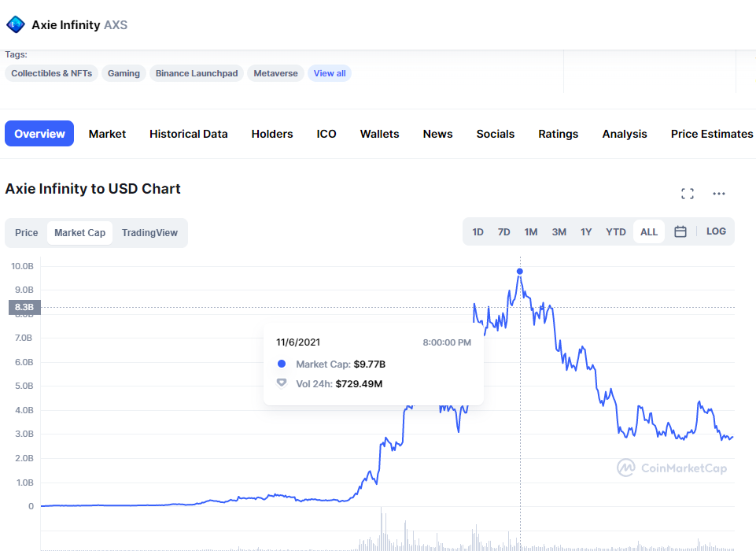Image resolution: width=756 pixels, height=551 pixels.
Task: Click the 11/6/2021 tooltip date
Action: pos(298,342)
